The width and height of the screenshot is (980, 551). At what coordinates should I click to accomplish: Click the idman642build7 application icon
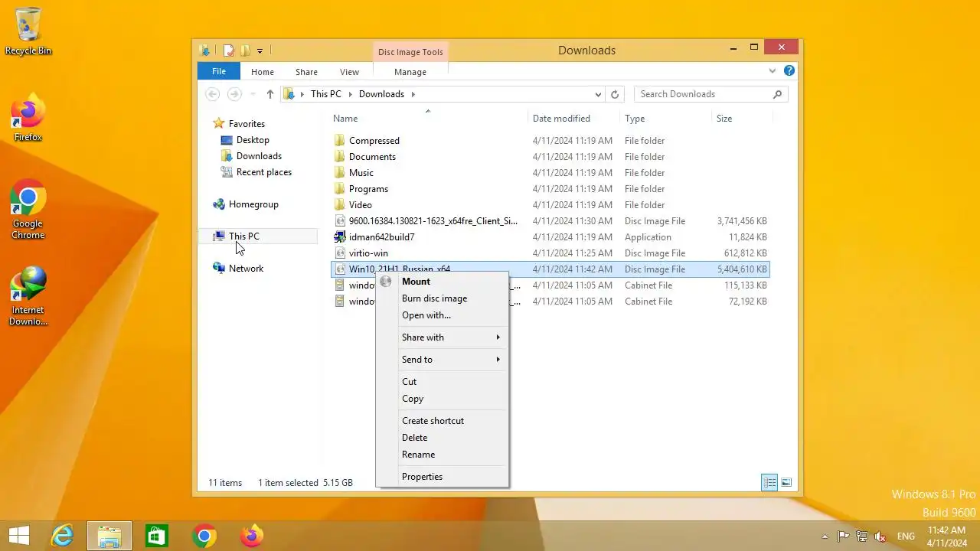(x=340, y=237)
